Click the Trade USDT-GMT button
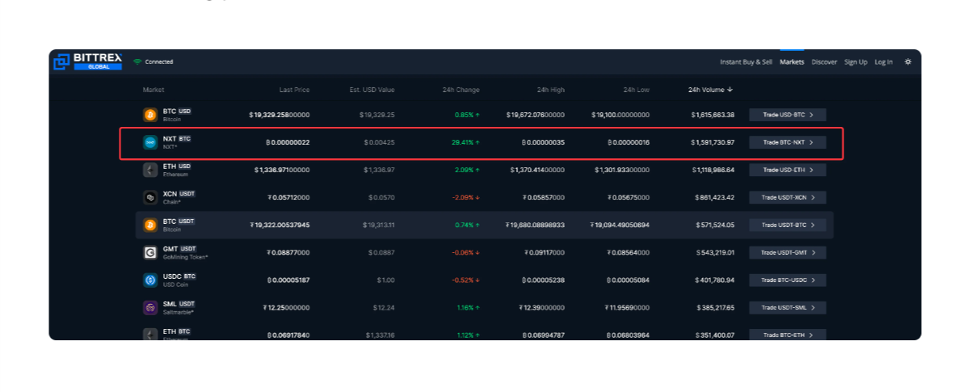 (788, 253)
